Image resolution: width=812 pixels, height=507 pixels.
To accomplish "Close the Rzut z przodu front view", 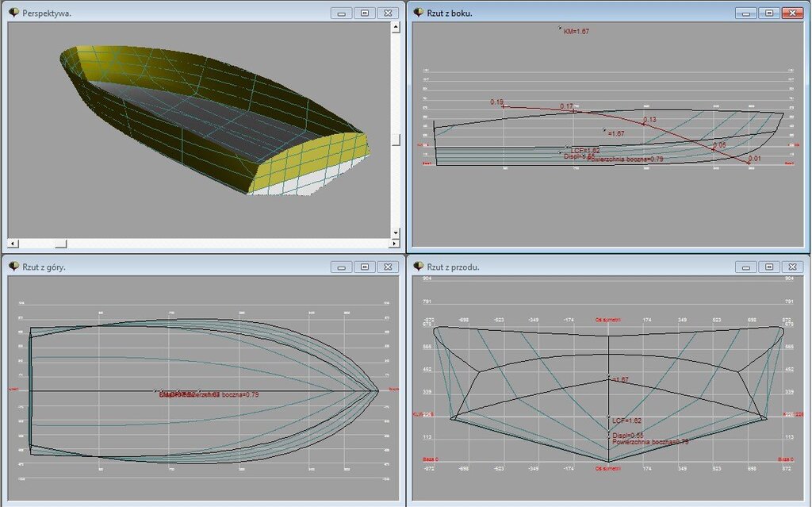I will coord(791,267).
